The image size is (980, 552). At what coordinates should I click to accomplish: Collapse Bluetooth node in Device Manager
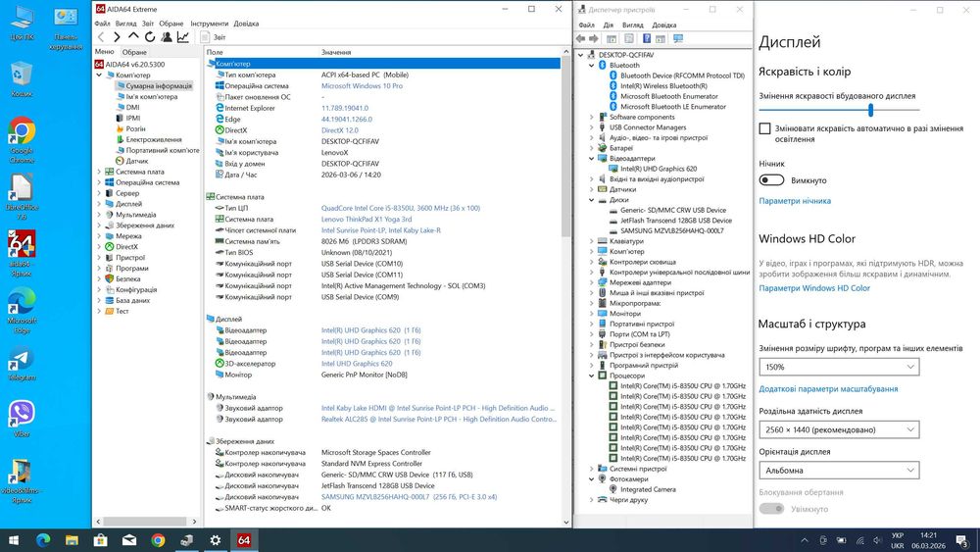tap(591, 65)
